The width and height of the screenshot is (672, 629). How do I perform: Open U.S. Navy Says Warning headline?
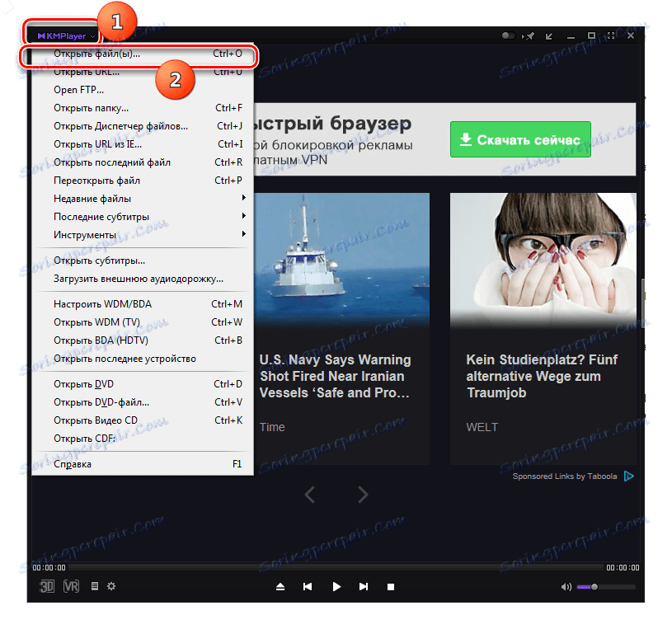click(335, 376)
